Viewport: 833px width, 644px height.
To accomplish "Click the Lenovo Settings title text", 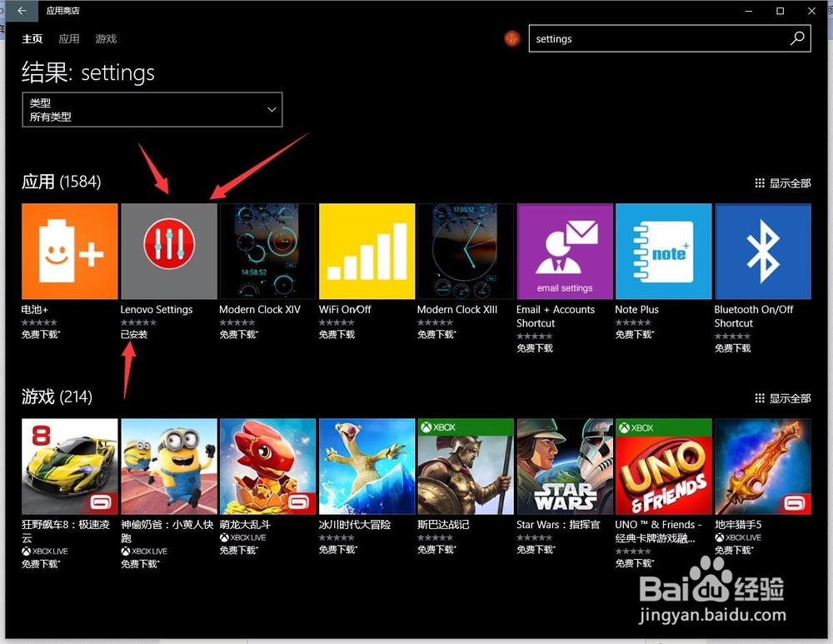I will click(157, 309).
